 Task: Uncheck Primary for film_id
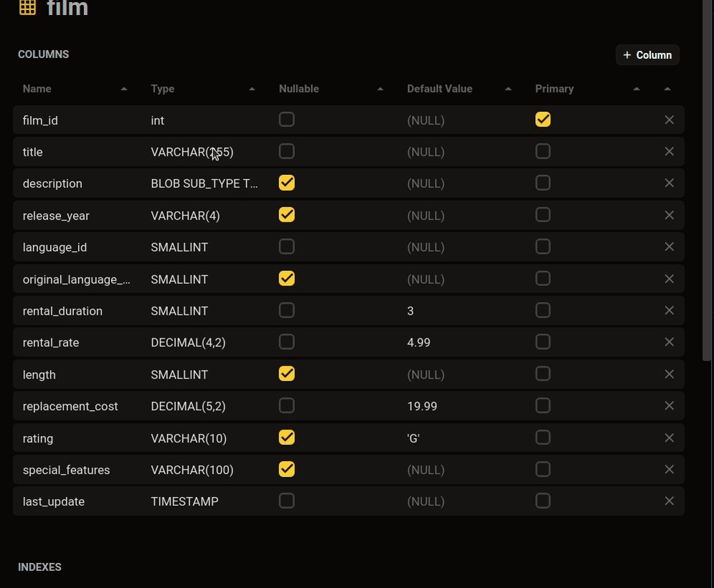click(x=542, y=120)
